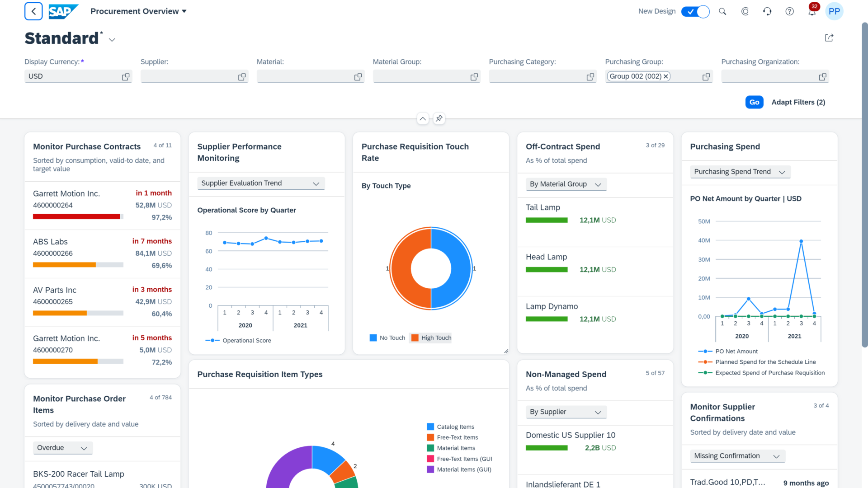Viewport: 868px width, 488px height.
Task: Toggle off the New Design switch
Action: click(695, 11)
